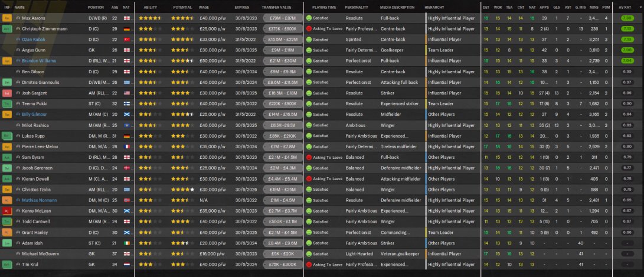Click the £16,000 p/w wage value
Viewport: 644px width, 277px height.
click(x=212, y=253)
